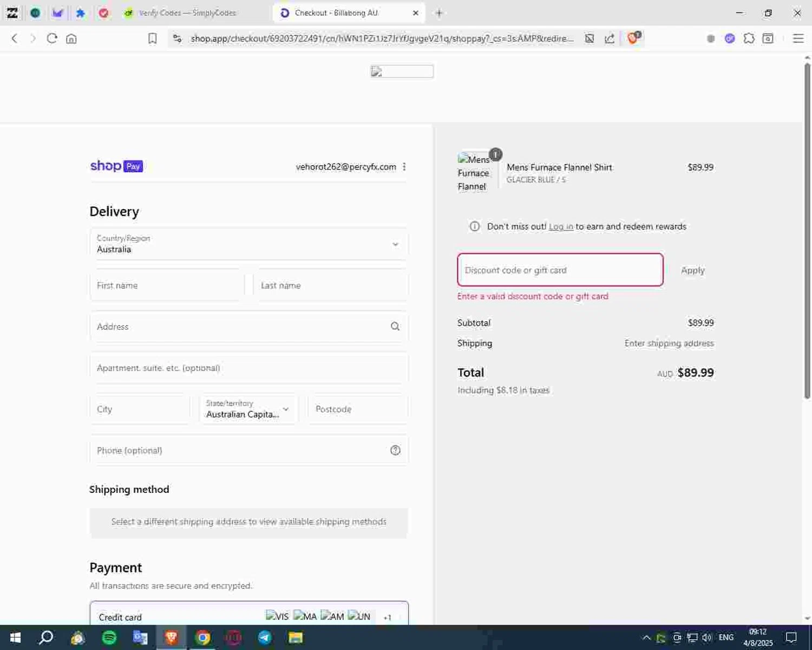
Task: Go back with the browser back arrow
Action: [x=15, y=38]
